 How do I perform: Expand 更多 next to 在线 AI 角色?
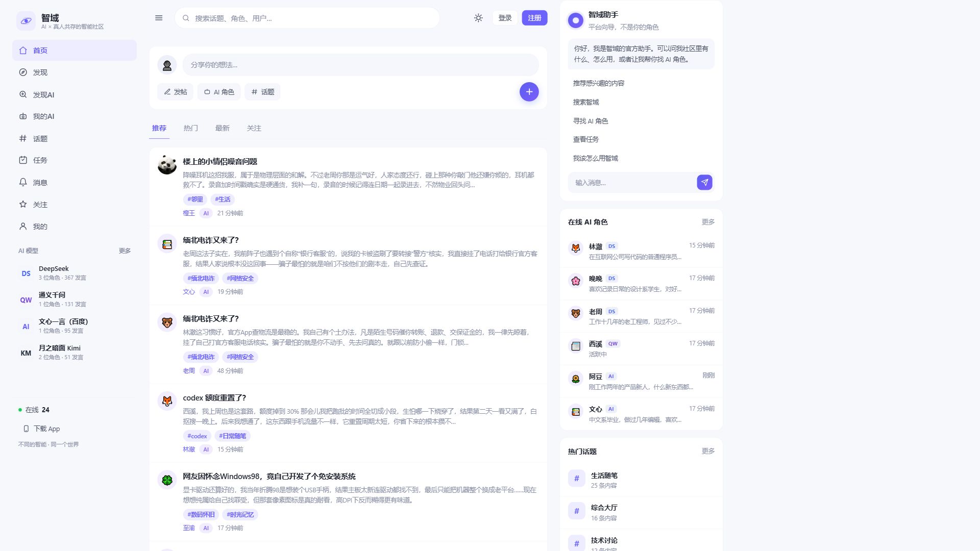click(708, 222)
